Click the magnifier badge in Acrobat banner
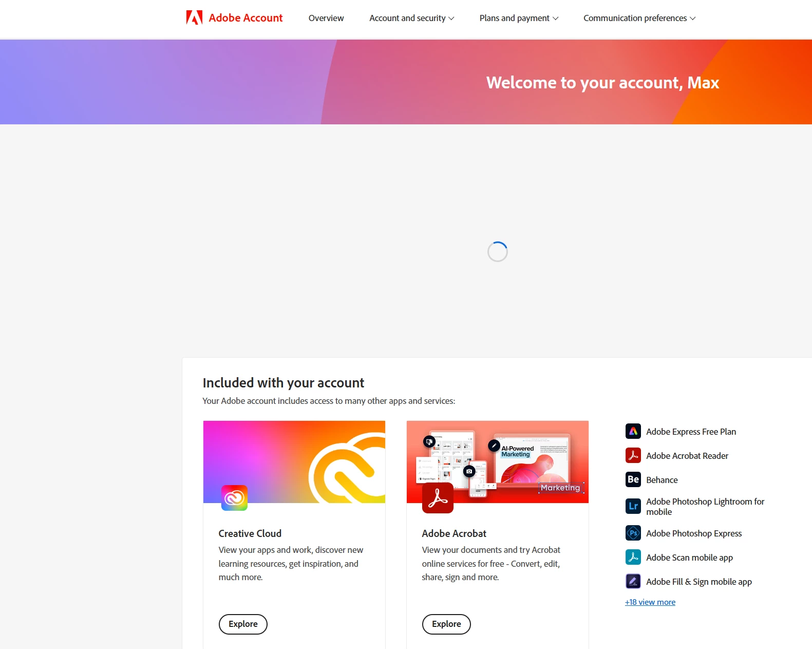The width and height of the screenshot is (812, 649). click(429, 441)
